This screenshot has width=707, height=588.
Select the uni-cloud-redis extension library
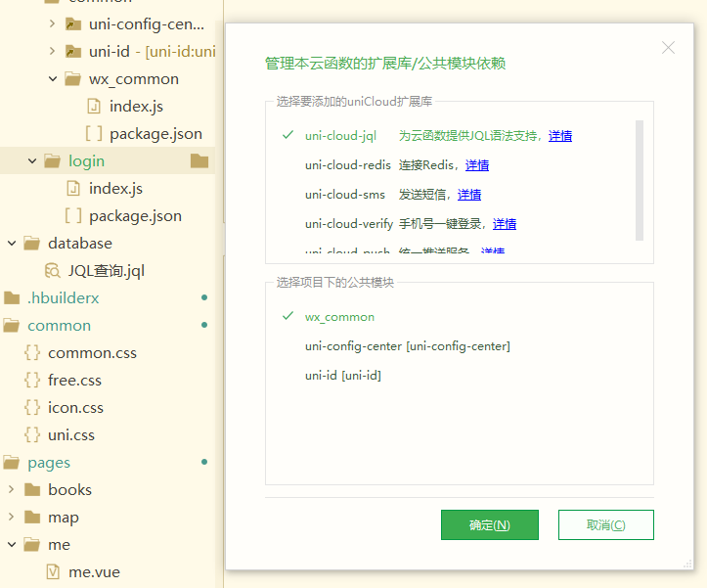(x=348, y=165)
